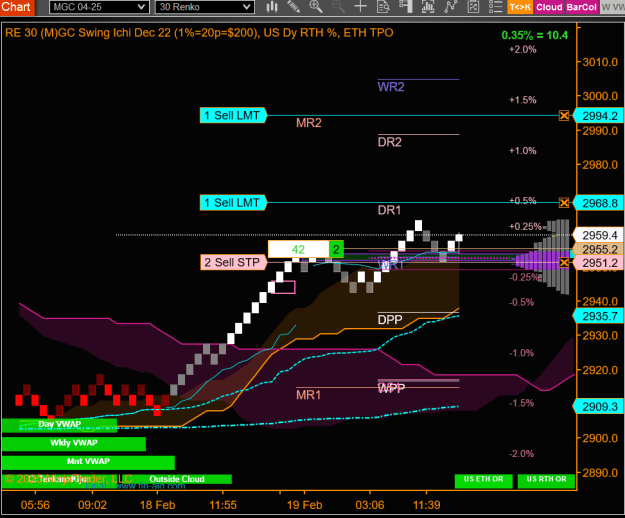Select the Chart tab
The width and height of the screenshot is (625, 518).
click(17, 7)
